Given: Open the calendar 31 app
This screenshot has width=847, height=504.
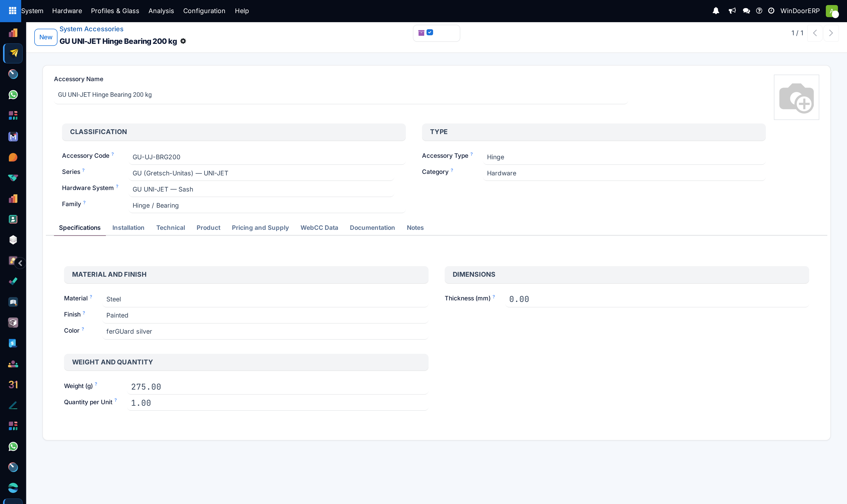Looking at the screenshot, I should (x=13, y=385).
